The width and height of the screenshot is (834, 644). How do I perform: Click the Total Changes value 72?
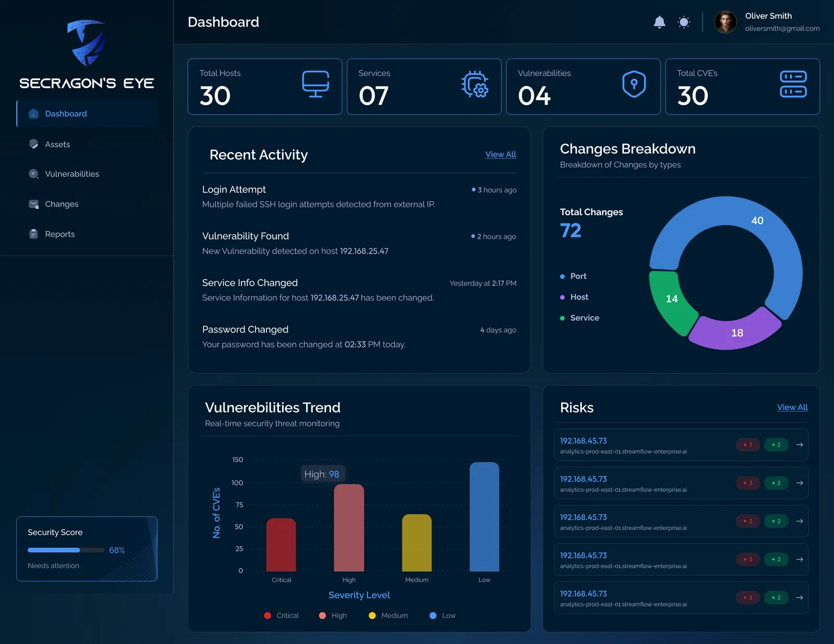click(571, 230)
